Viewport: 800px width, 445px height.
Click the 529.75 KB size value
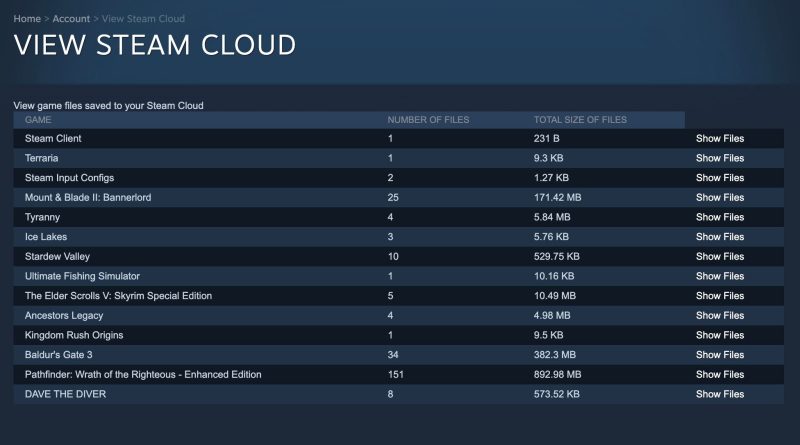(x=557, y=256)
